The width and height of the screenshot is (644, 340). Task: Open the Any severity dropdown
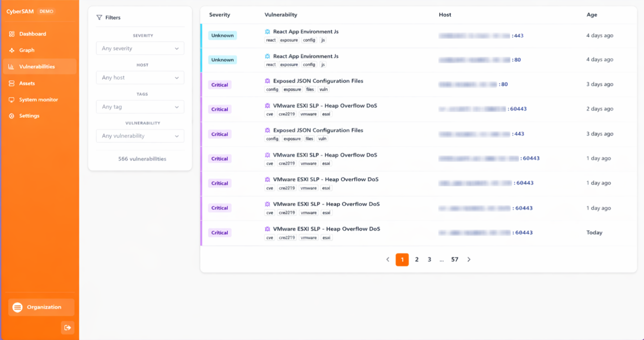pos(140,48)
